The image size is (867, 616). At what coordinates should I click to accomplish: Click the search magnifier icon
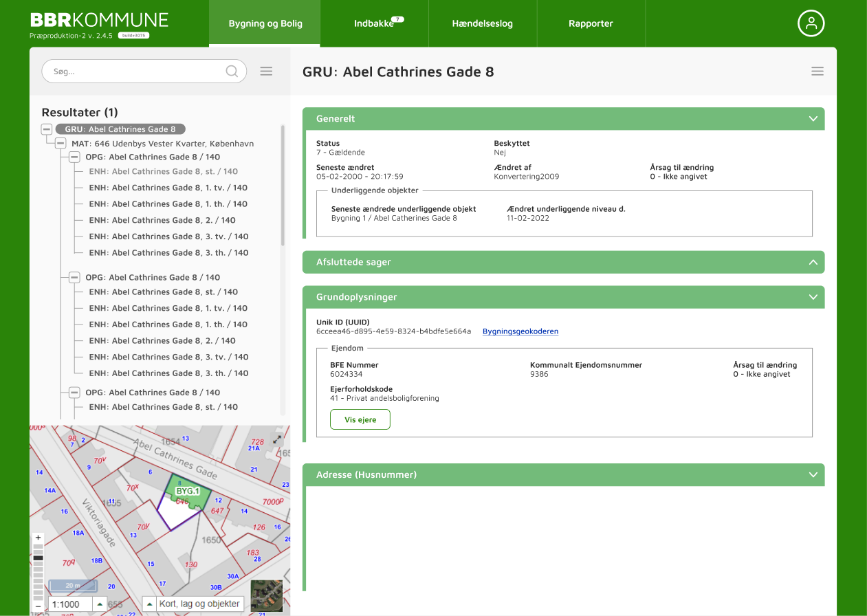click(232, 71)
